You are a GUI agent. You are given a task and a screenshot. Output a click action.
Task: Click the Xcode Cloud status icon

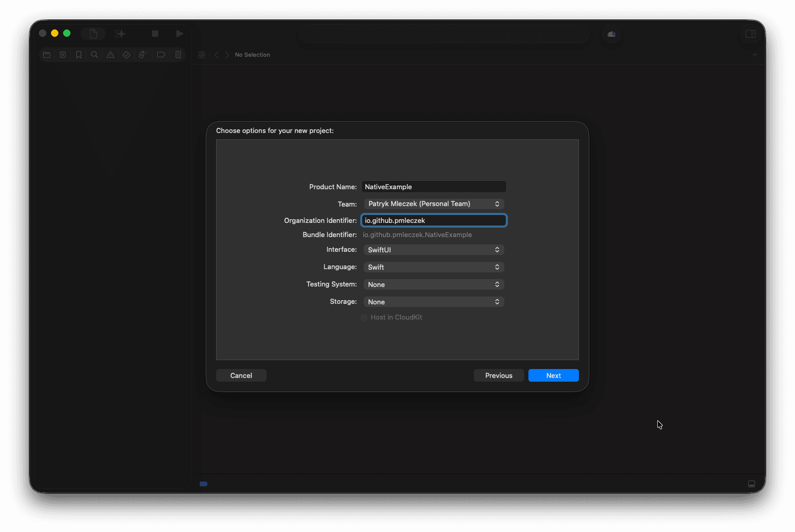(x=611, y=34)
